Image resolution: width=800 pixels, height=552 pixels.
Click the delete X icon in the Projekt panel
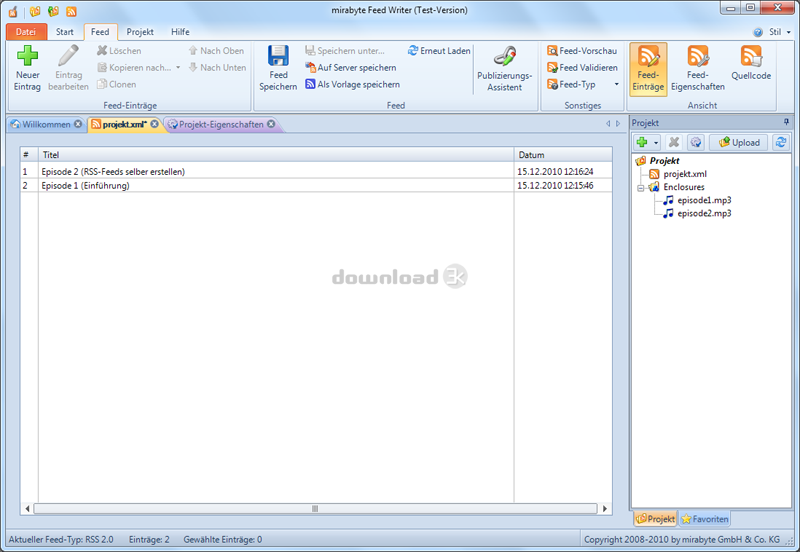point(674,142)
